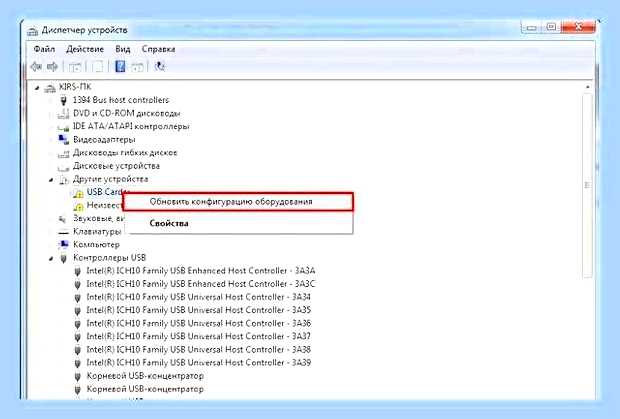Select DVD и CD-ROM дисководы row
The width and height of the screenshot is (620, 419).
pyautogui.click(x=127, y=113)
